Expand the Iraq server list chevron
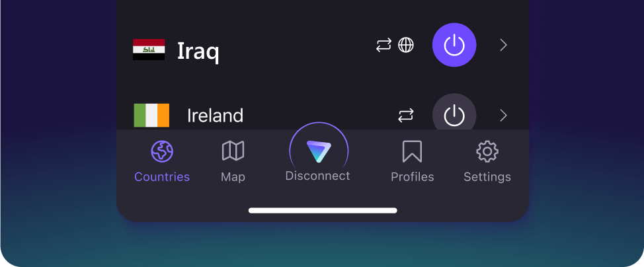The image size is (644, 267). pos(504,45)
